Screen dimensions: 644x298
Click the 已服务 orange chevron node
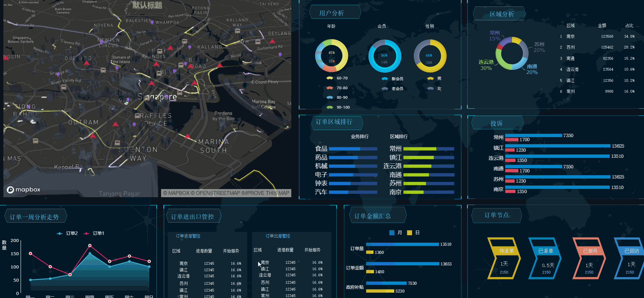(589, 258)
